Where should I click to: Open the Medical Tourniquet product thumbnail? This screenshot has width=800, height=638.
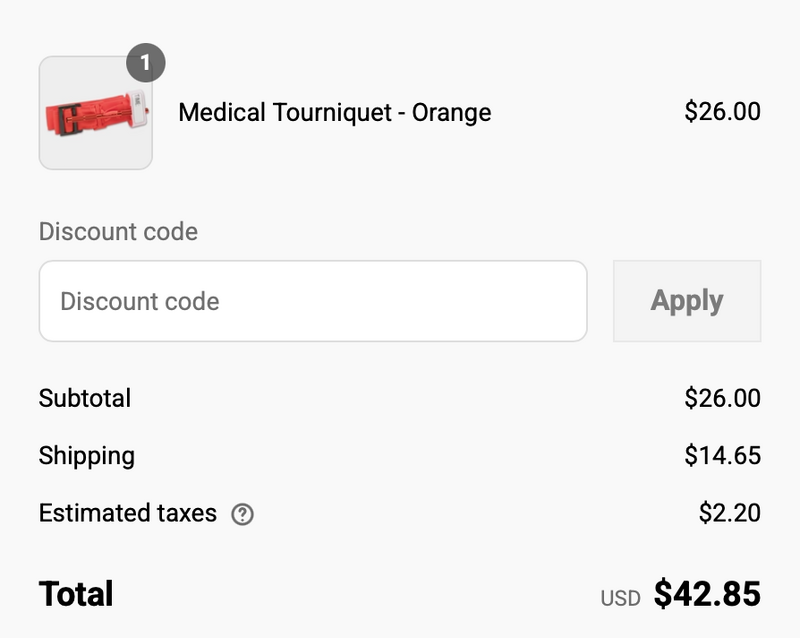95,113
